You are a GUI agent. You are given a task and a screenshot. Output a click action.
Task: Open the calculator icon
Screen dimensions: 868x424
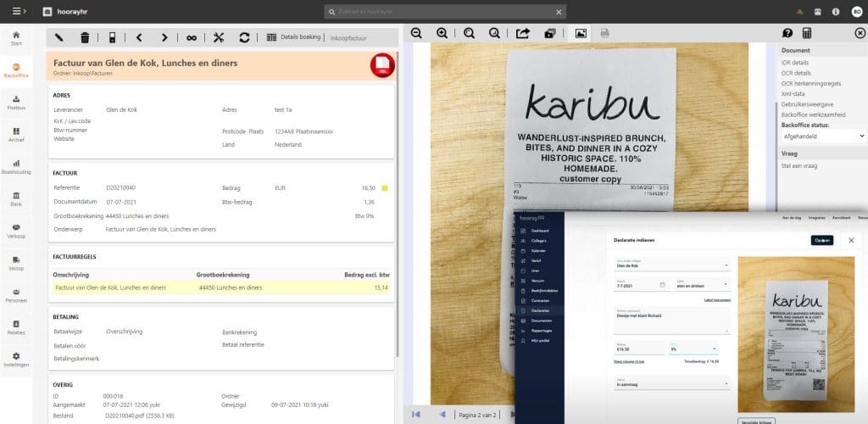click(x=807, y=33)
